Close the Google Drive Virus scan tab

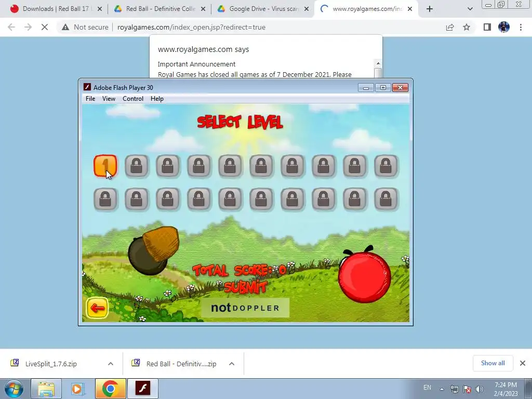[307, 9]
